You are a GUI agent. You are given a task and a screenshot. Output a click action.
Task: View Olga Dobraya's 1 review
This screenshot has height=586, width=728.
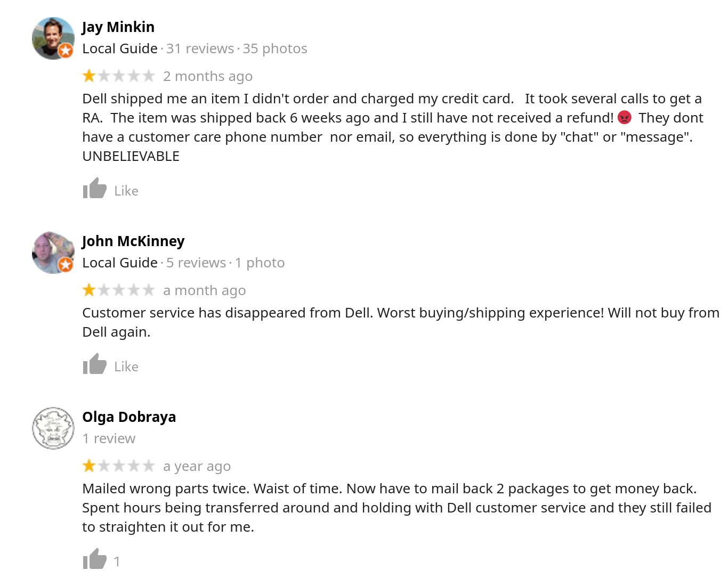tap(109, 438)
